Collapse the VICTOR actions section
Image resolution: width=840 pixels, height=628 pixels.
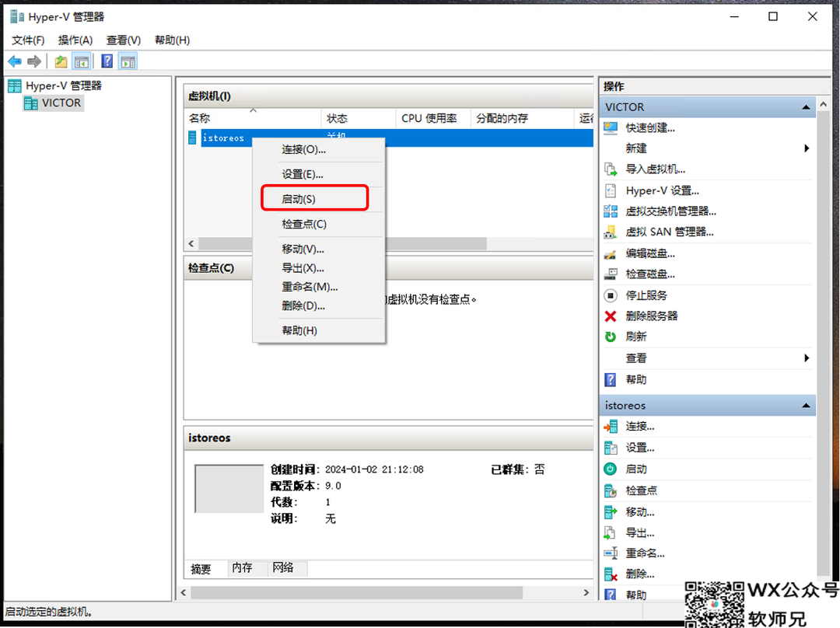(x=806, y=107)
